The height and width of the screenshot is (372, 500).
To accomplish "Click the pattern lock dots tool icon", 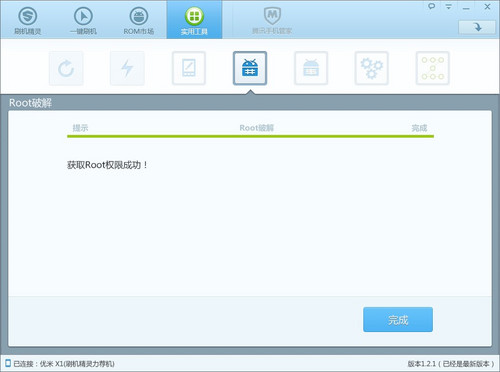I will 433,68.
